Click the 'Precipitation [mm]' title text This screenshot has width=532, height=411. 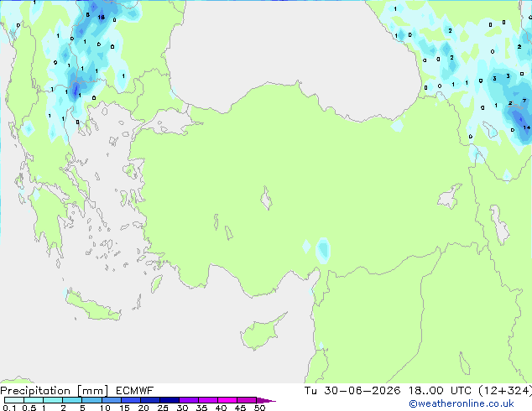point(54,391)
